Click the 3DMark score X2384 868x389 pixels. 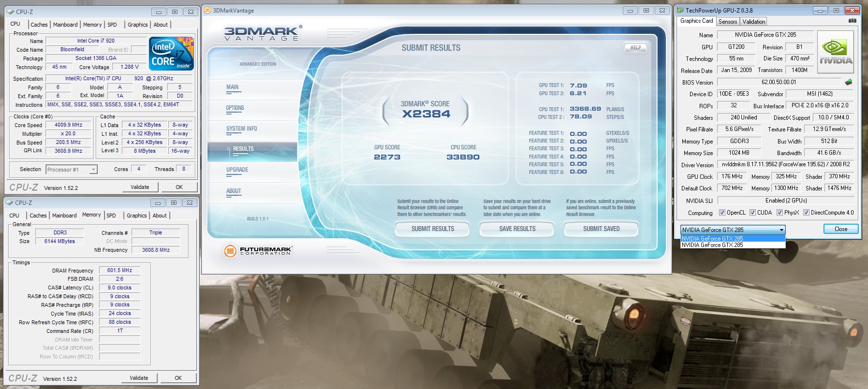click(427, 114)
